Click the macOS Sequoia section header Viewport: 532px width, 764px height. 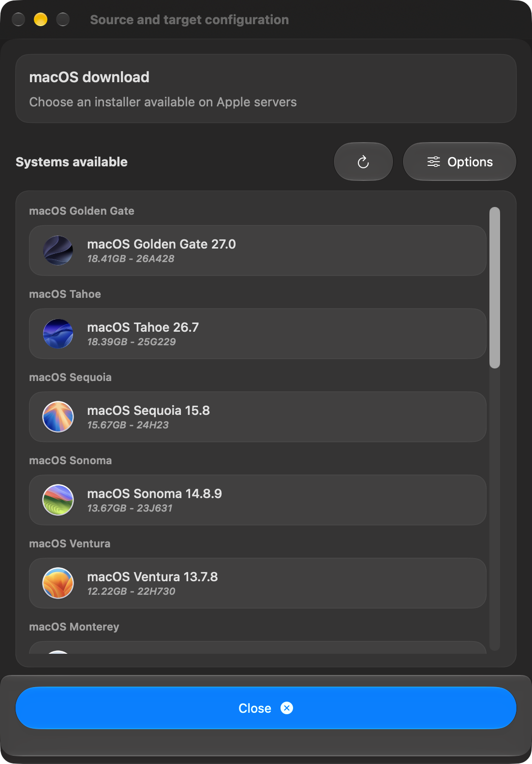(x=70, y=377)
